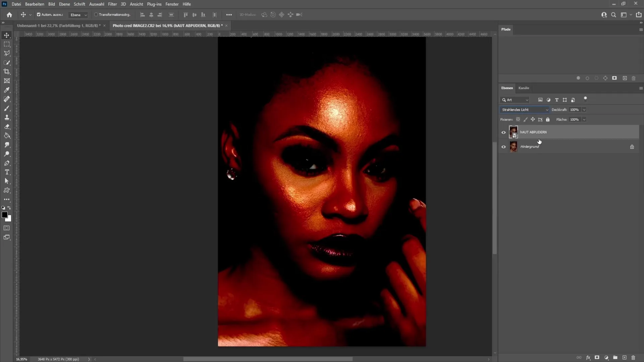Screen dimensions: 644x362
Task: Open the Bild menu
Action: [x=51, y=4]
